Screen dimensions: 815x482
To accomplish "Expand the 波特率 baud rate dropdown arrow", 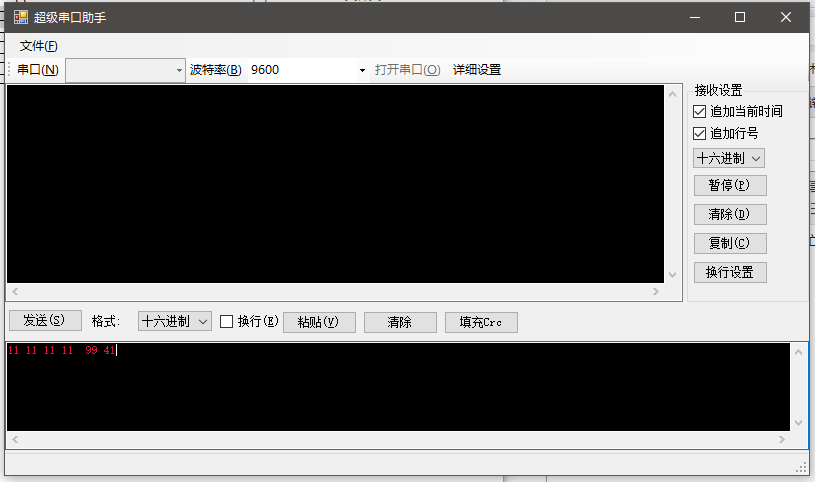I will click(x=362, y=70).
